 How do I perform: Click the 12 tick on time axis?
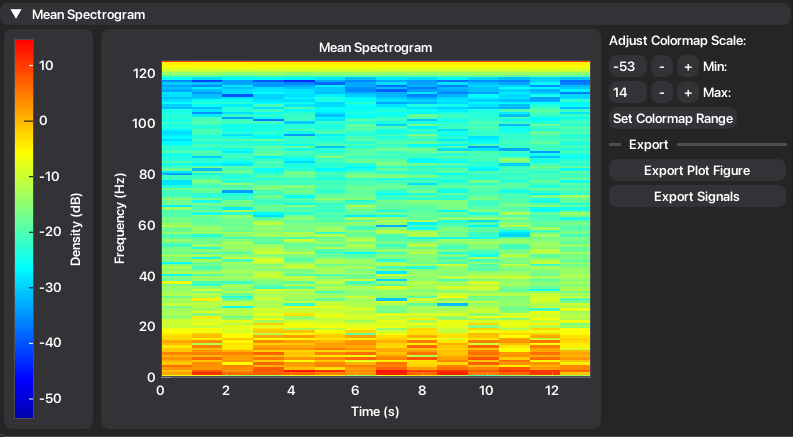552,390
